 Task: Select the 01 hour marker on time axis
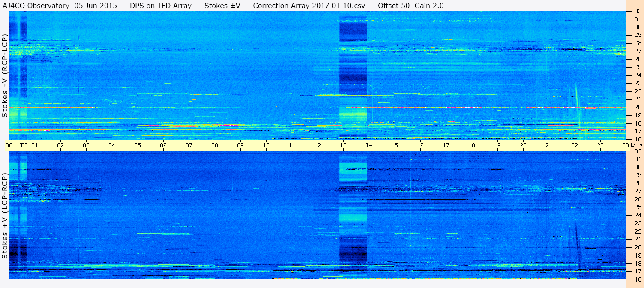35,145
